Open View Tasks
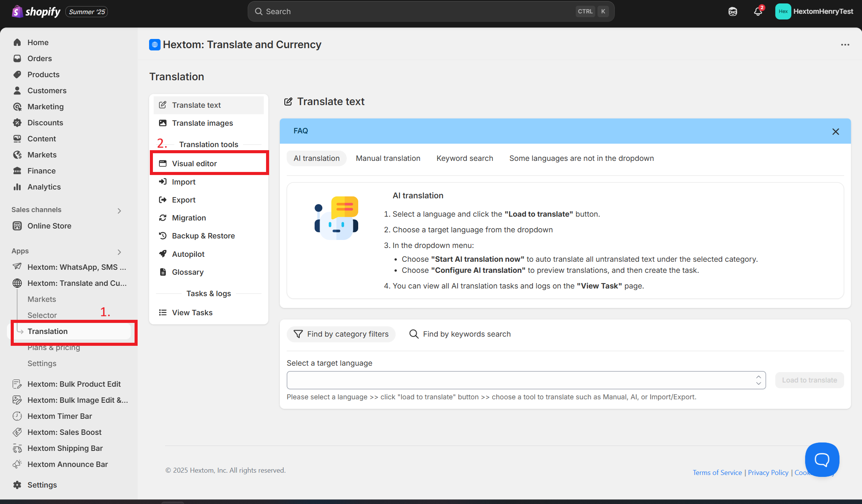 pos(208,313)
